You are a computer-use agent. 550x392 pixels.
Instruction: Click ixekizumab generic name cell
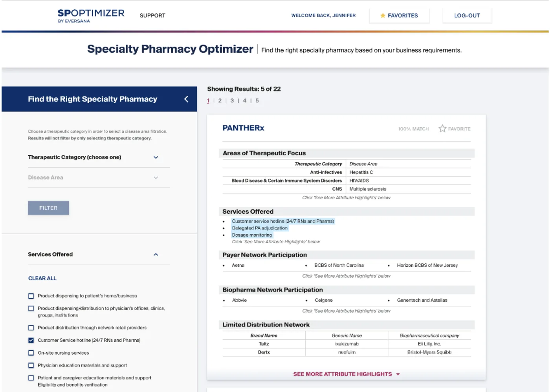pyautogui.click(x=347, y=344)
